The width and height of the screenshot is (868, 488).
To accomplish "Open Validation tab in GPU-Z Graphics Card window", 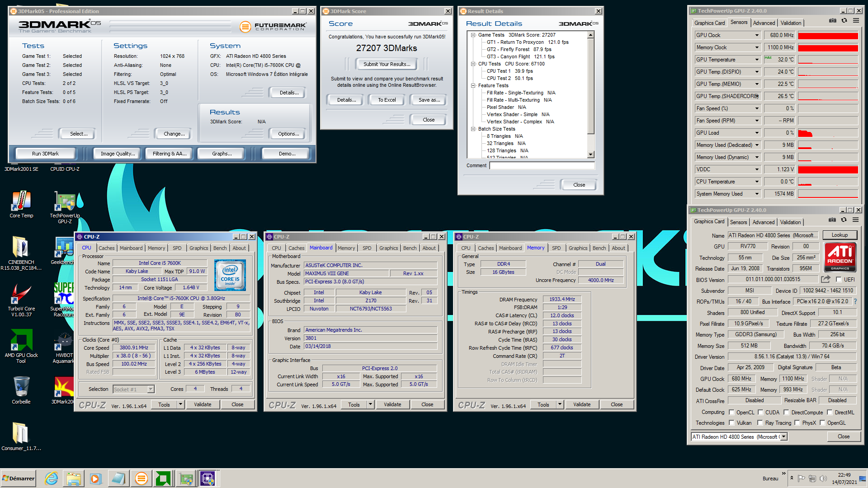I will pyautogui.click(x=790, y=222).
